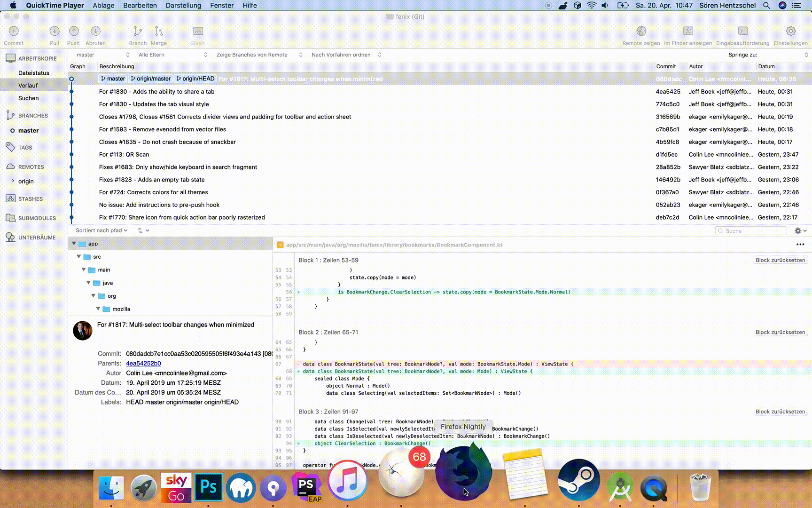Open the Sortiert nach pfad dropdown
Screen dimensions: 812x508
click(101, 230)
